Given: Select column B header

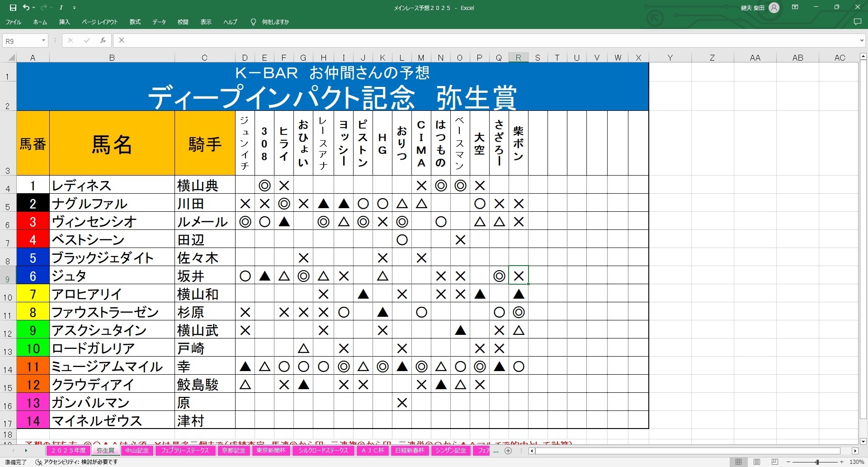Looking at the screenshot, I should 112,57.
